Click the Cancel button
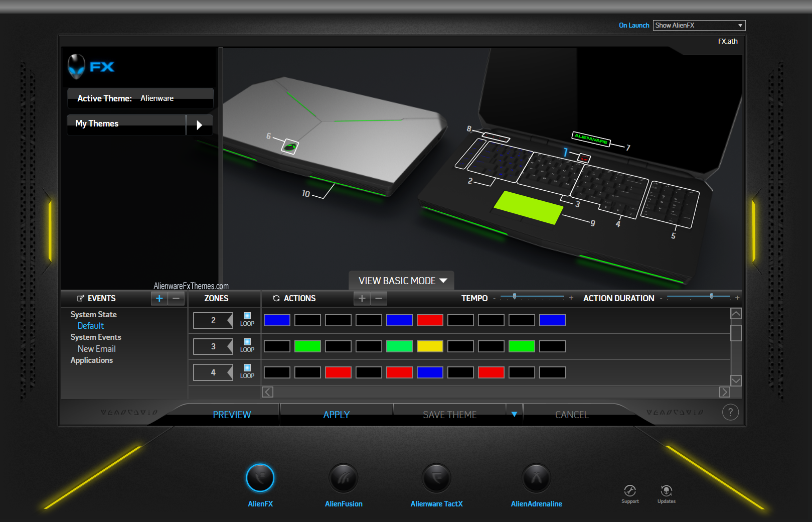The width and height of the screenshot is (812, 522). coord(572,415)
